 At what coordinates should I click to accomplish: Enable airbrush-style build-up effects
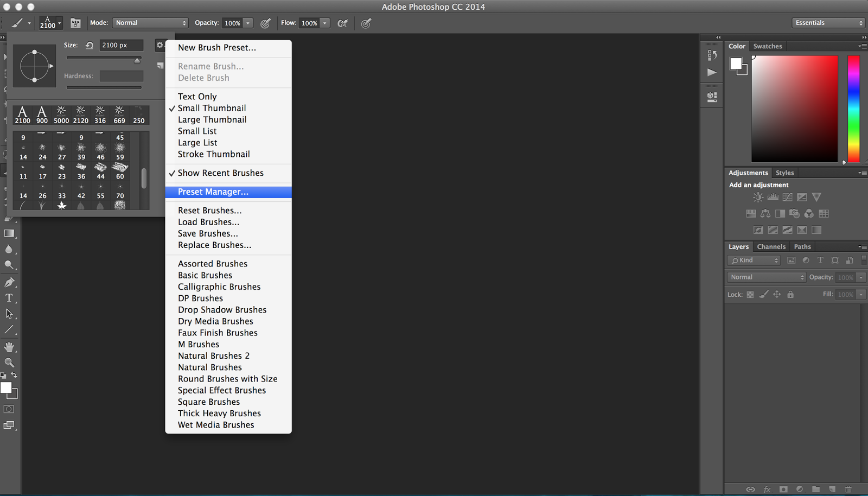342,23
